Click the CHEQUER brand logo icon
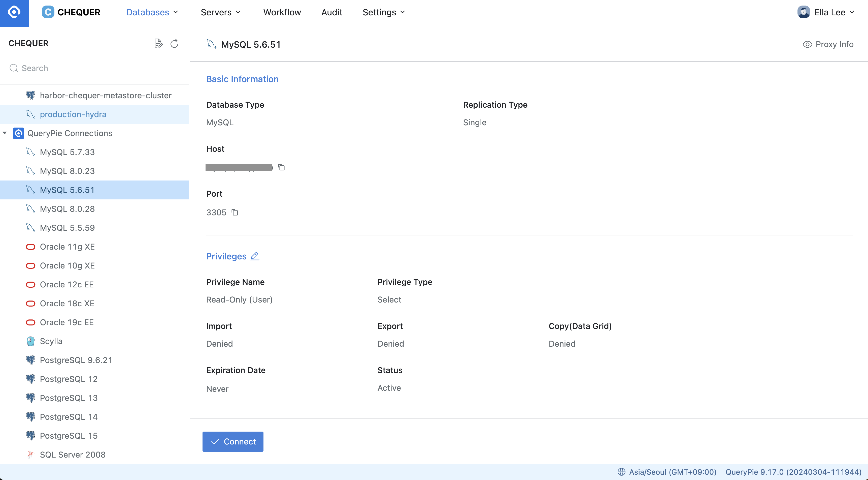 [48, 12]
